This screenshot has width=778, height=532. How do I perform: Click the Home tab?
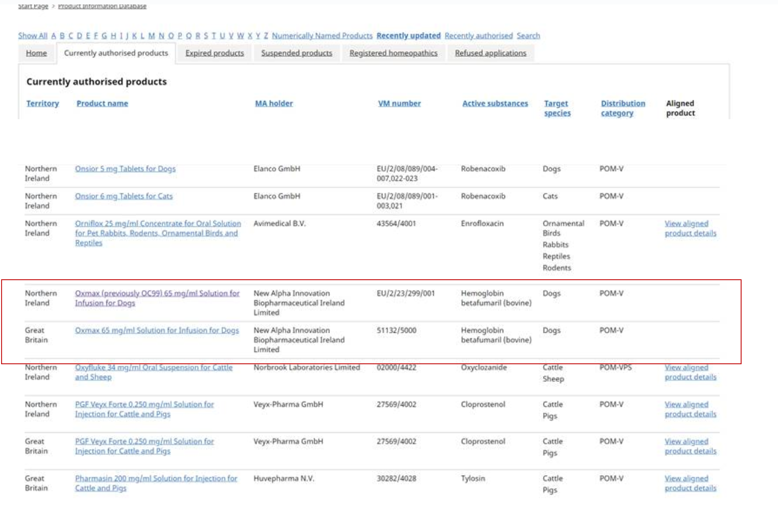click(x=36, y=53)
